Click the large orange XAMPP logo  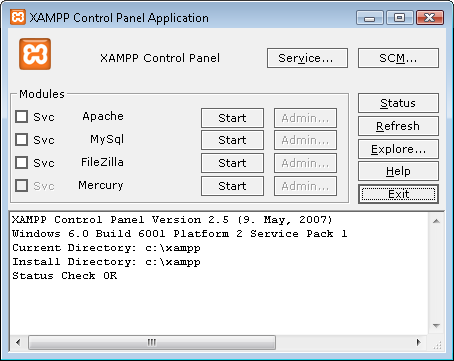click(x=35, y=54)
